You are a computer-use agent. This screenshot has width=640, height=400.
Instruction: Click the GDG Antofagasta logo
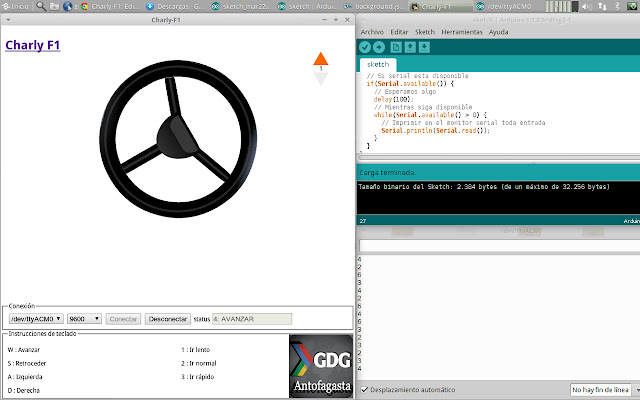click(x=321, y=366)
